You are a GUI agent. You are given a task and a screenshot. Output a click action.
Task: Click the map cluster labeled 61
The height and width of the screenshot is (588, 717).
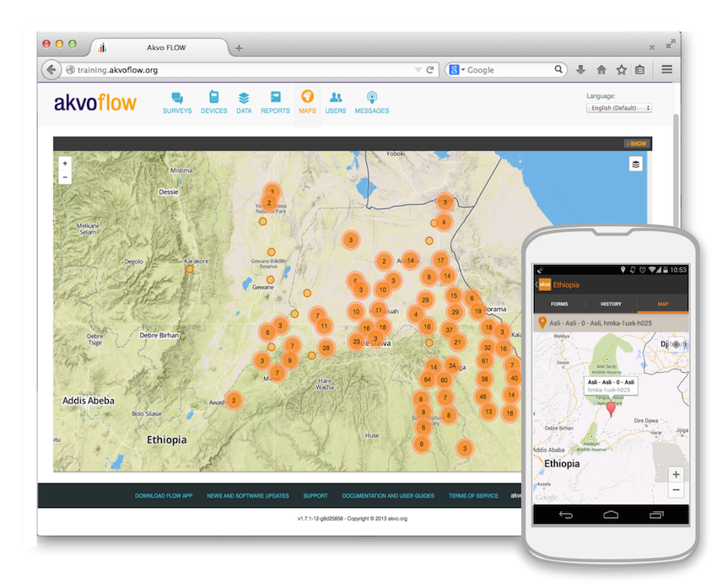(x=485, y=361)
